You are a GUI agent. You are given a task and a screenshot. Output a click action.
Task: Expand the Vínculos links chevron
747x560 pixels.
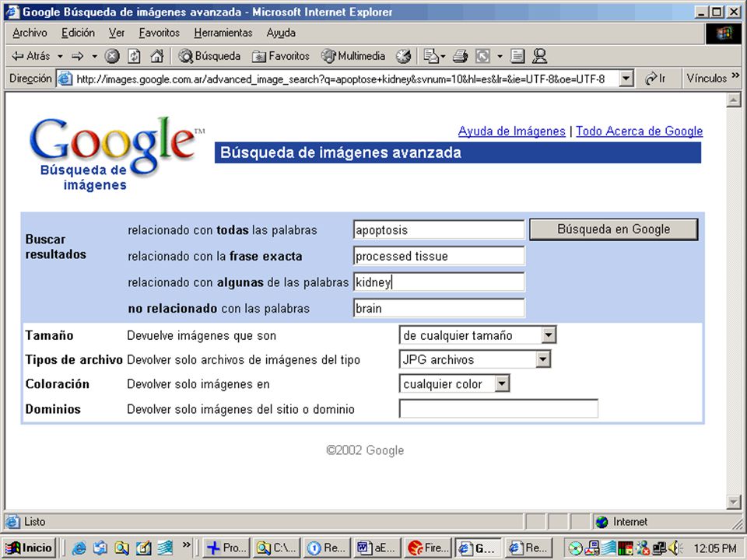[735, 75]
